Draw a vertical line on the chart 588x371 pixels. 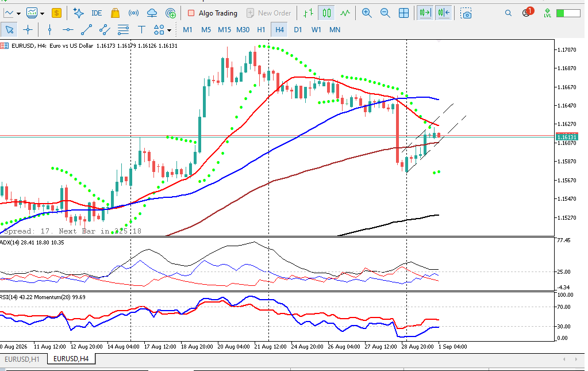point(49,30)
